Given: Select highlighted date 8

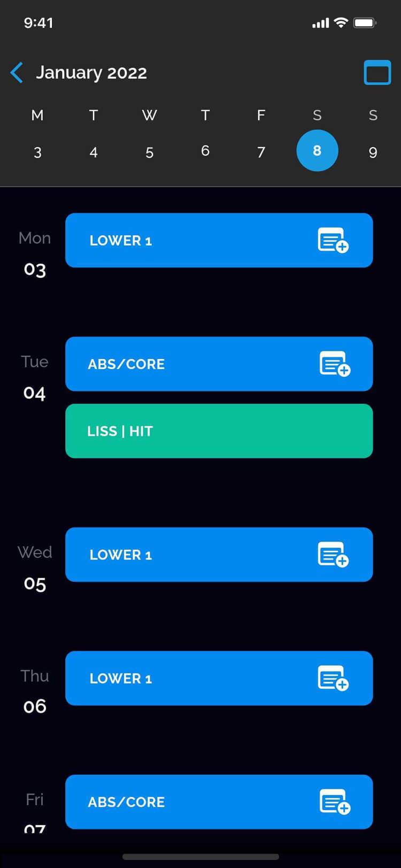Looking at the screenshot, I should point(317,151).
